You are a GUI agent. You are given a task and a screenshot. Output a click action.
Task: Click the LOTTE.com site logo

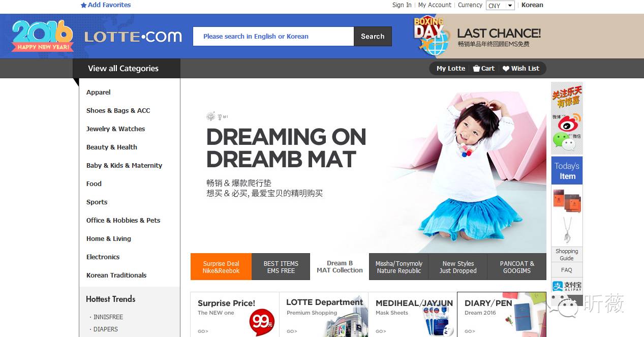(x=133, y=37)
